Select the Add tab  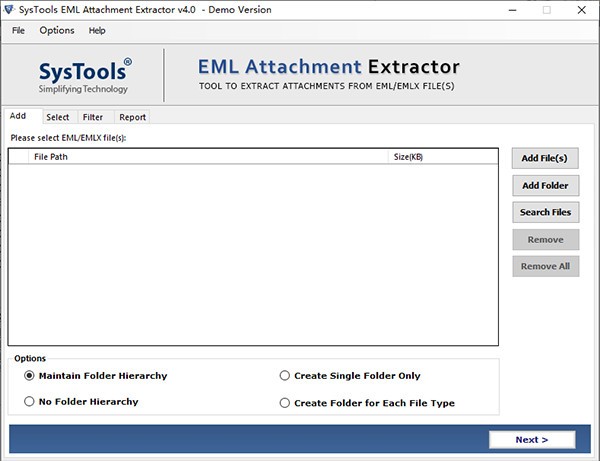(18, 117)
